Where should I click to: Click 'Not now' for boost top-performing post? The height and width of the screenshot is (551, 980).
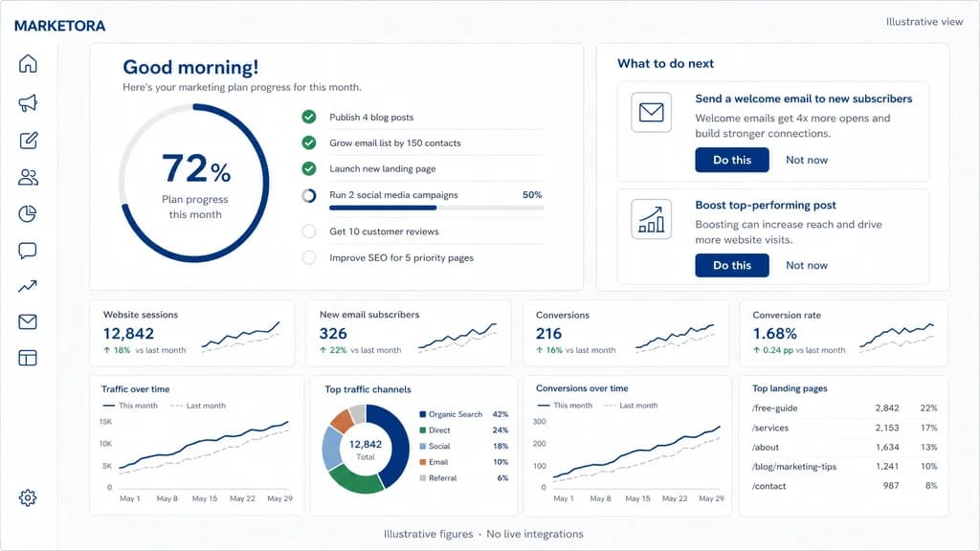806,266
